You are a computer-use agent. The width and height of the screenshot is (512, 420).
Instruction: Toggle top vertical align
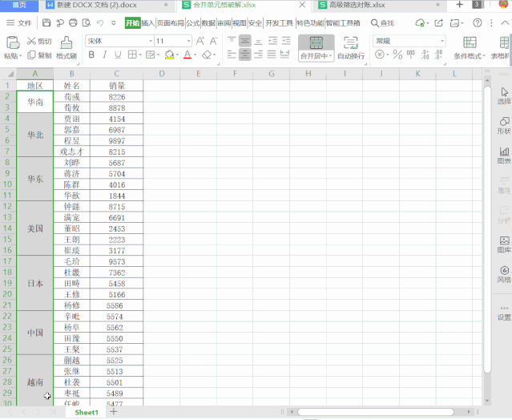232,41
